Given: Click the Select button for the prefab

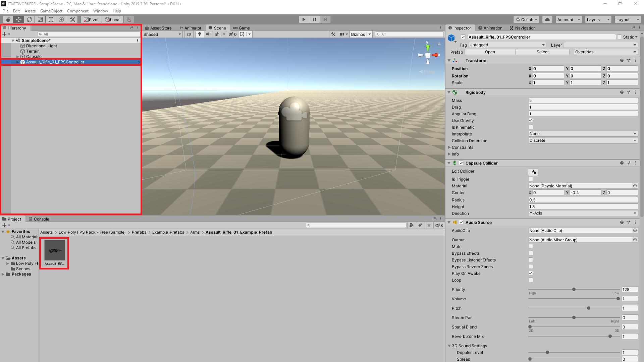Looking at the screenshot, I should (x=542, y=52).
